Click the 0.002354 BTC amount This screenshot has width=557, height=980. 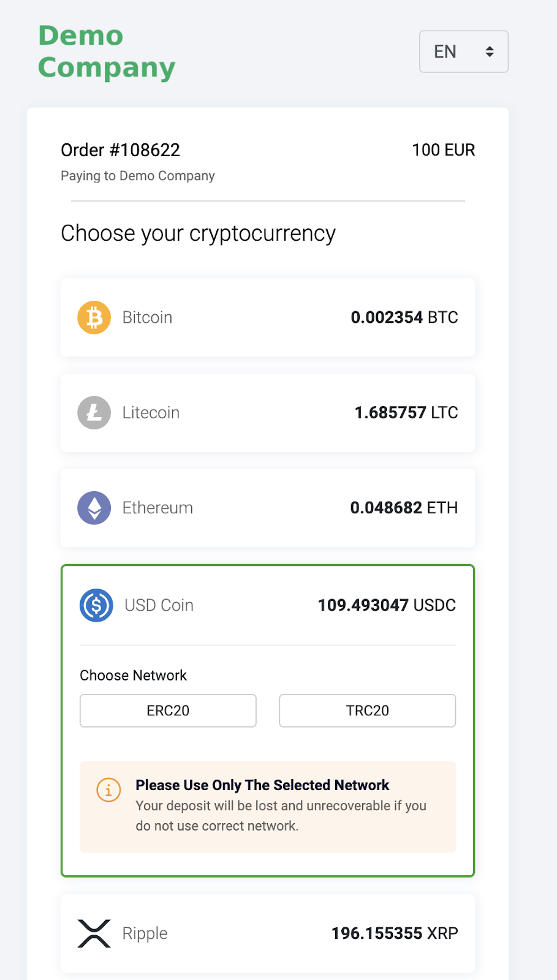click(404, 317)
